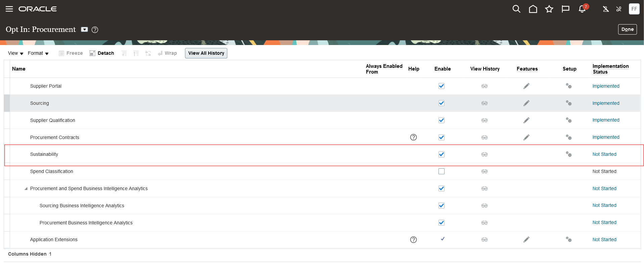This screenshot has height=263, width=644.
Task: Open setup gears for Sustainability
Action: (x=569, y=154)
